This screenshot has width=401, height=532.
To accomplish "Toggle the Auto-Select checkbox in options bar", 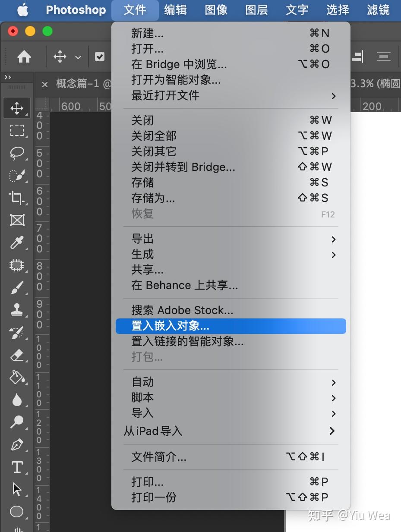I will pos(100,57).
